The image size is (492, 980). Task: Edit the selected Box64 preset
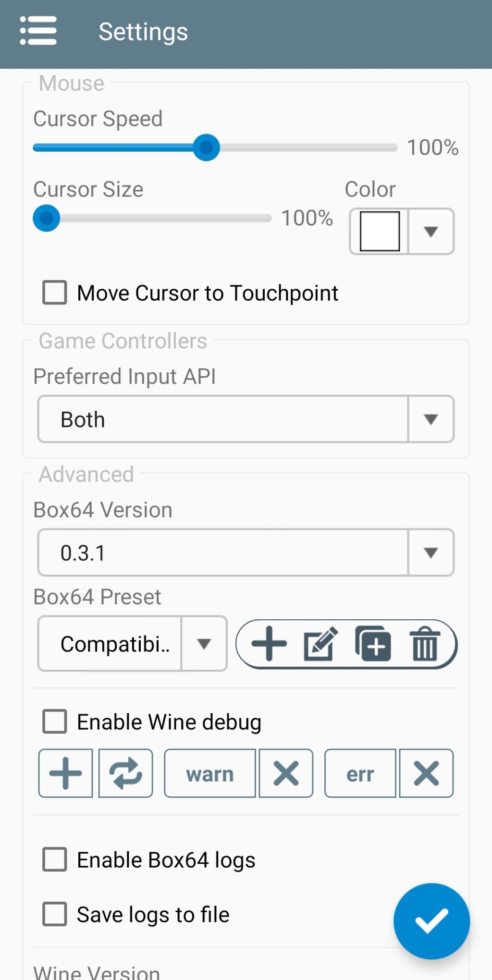click(x=320, y=644)
